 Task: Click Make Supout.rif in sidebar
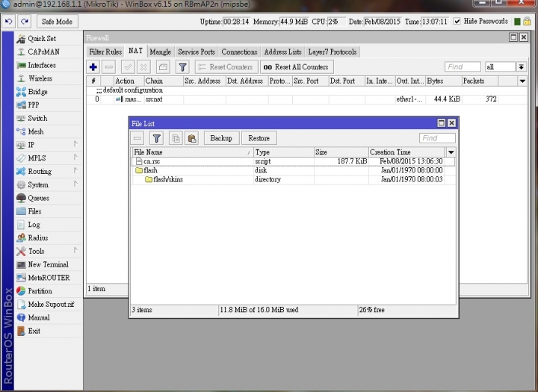49,304
